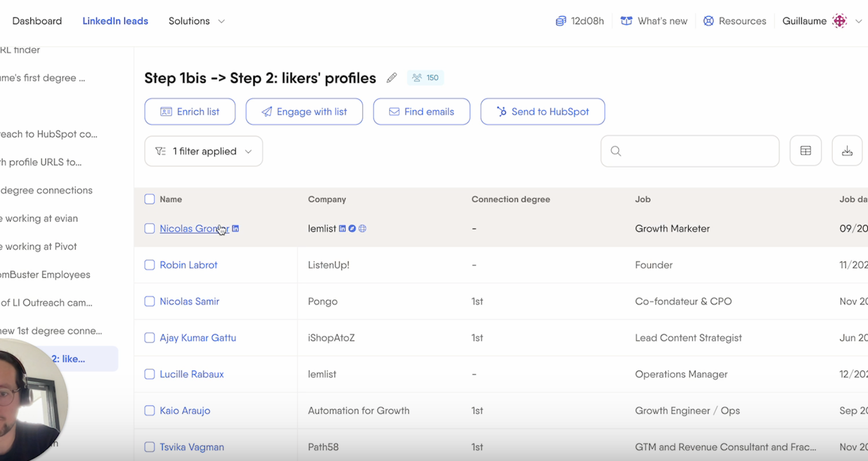Click Guillaume's avatar icon

point(840,21)
